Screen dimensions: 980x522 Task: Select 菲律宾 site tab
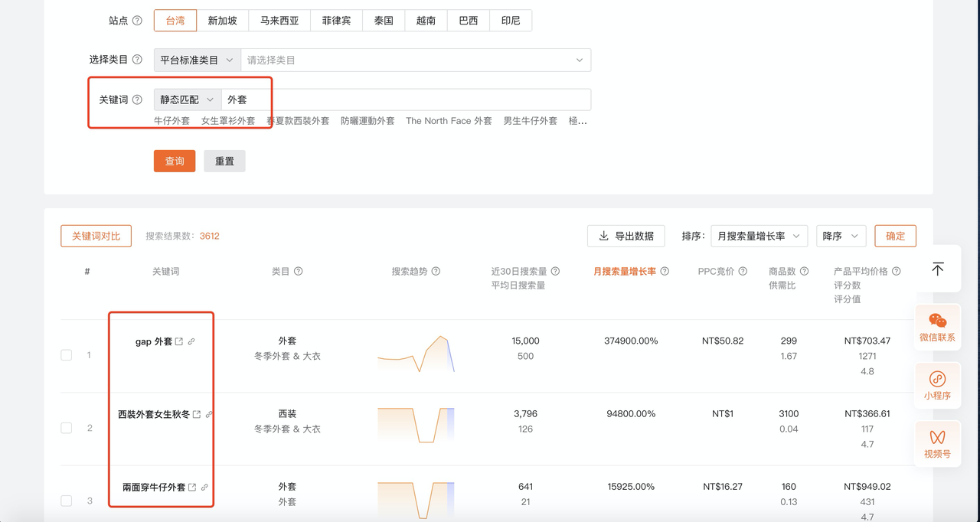(x=336, y=21)
